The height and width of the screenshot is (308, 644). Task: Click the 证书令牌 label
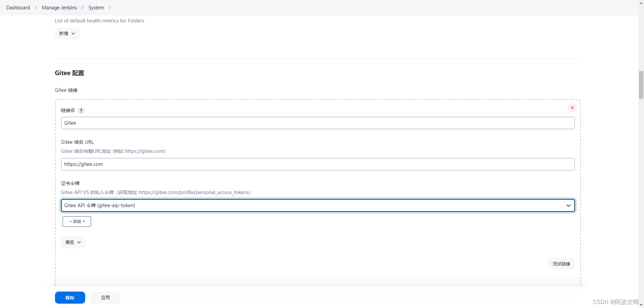[x=70, y=183]
